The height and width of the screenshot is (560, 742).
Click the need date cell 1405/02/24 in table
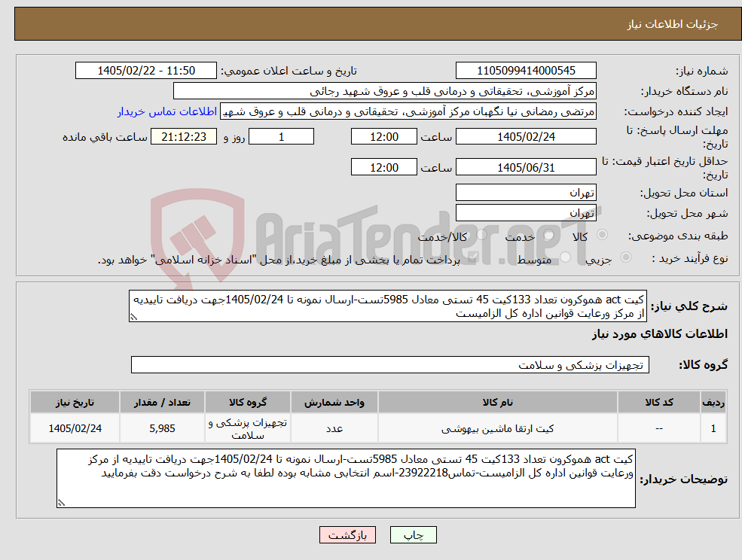click(75, 428)
